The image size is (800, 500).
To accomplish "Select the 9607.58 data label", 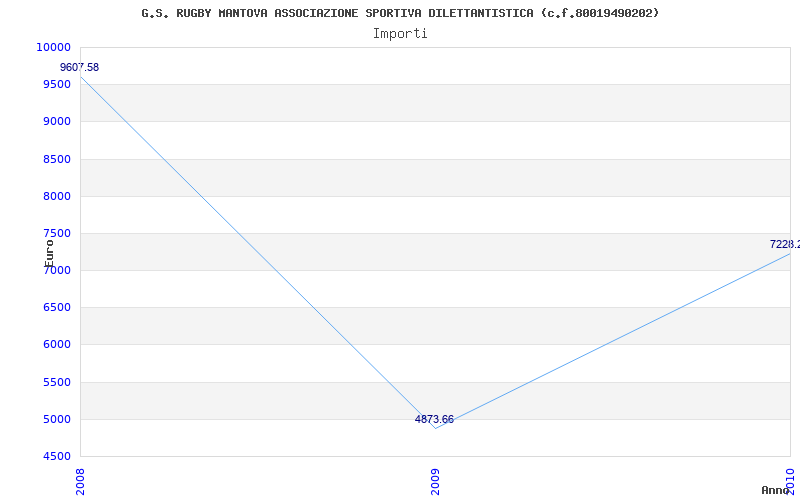I will click(80, 67).
